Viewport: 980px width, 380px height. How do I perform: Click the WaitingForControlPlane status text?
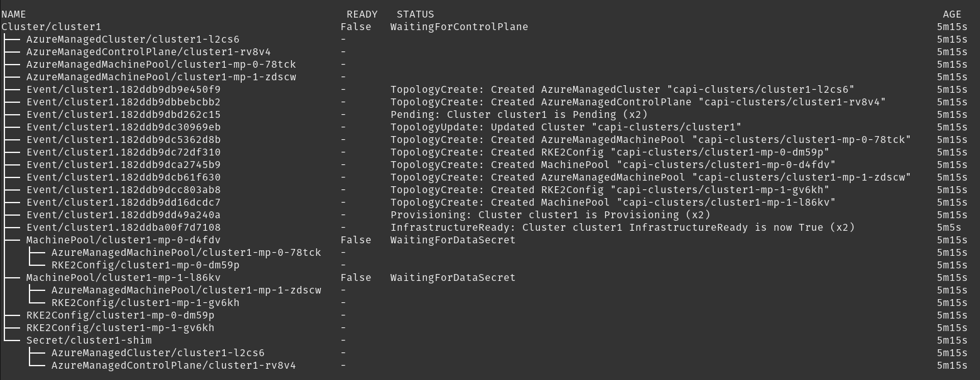[459, 27]
